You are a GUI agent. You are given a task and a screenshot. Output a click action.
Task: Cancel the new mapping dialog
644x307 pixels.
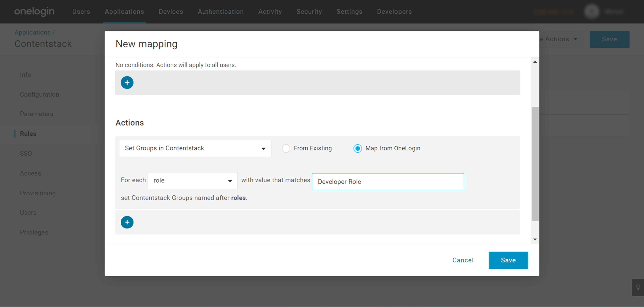pyautogui.click(x=463, y=260)
